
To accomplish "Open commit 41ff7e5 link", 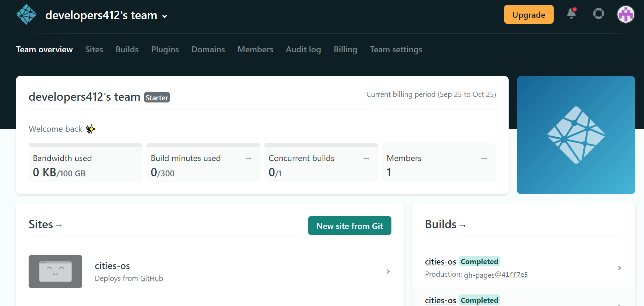I will coord(515,275).
